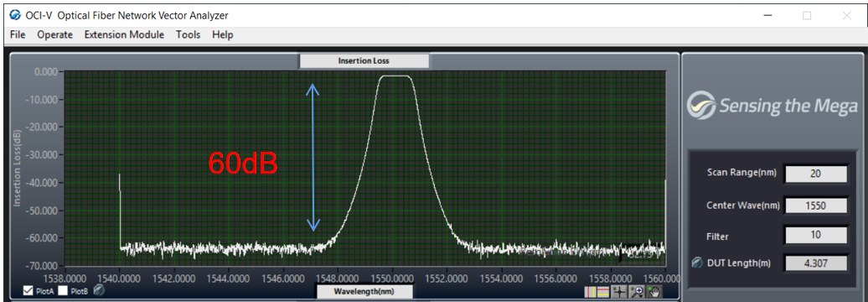The width and height of the screenshot is (868, 302).
Task: Click the Sensing the Mega logo
Action: [772, 106]
